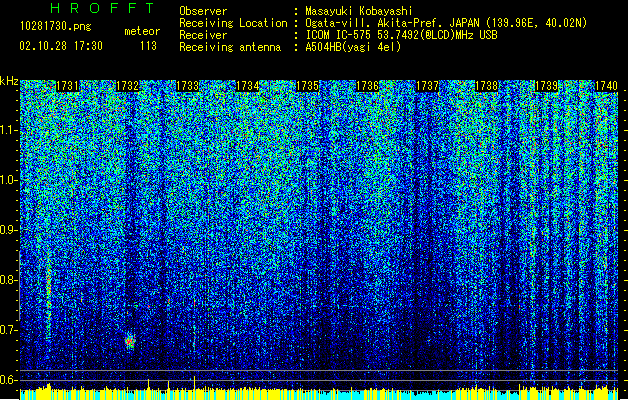Click the vertical echo streak before 1731
Image resolution: width=629 pixels, height=400 pixels.
pos(49,297)
